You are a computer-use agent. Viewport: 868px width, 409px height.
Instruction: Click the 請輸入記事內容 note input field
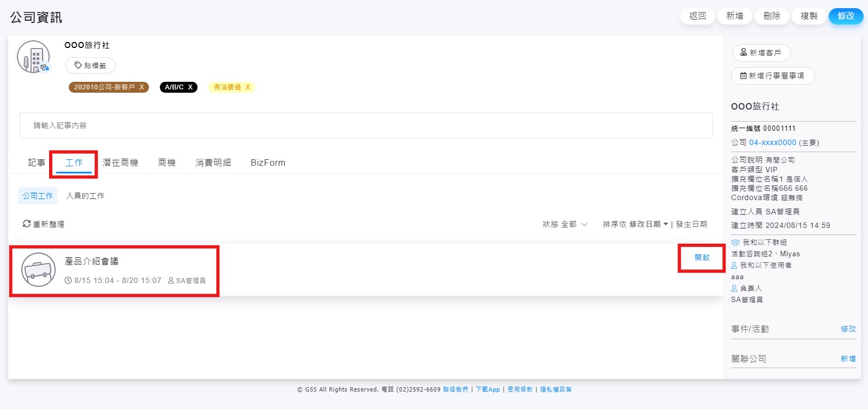coord(366,125)
